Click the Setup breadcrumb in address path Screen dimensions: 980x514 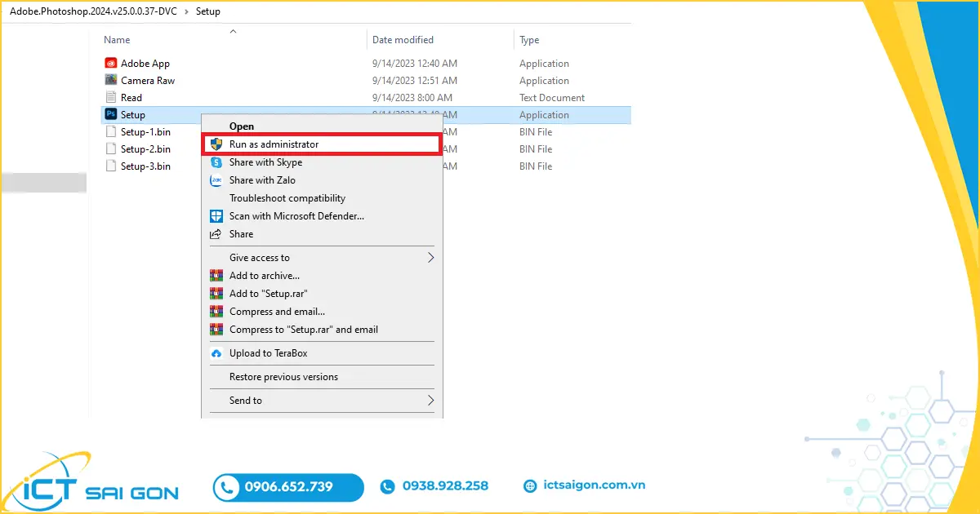pos(207,11)
